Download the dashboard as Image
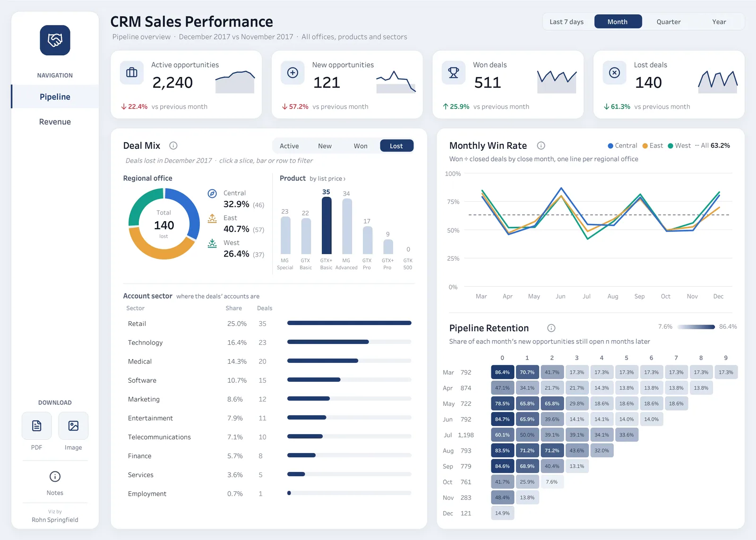Screen dimensions: 756x540 point(73,426)
